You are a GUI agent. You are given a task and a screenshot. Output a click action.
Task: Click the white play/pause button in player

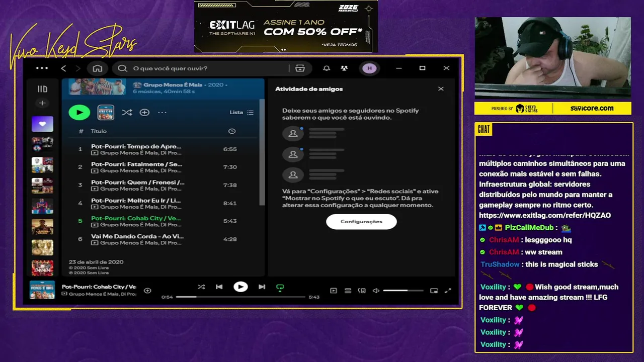[240, 287]
